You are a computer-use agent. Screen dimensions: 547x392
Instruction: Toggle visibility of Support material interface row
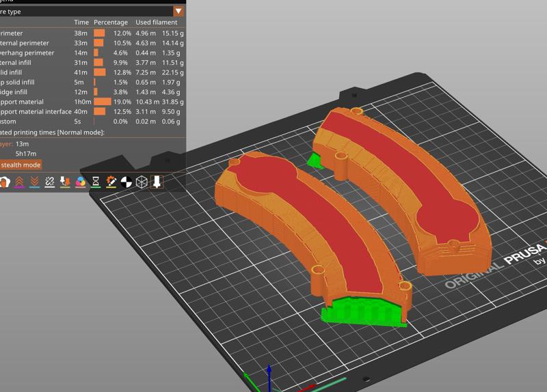point(92,111)
